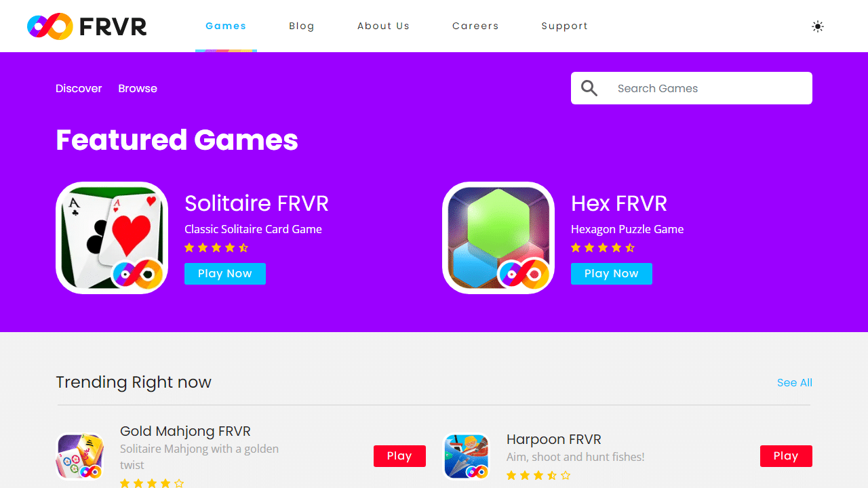Viewport: 868px width, 488px height.
Task: Toggle the light/dark theme sun icon
Action: point(818,26)
